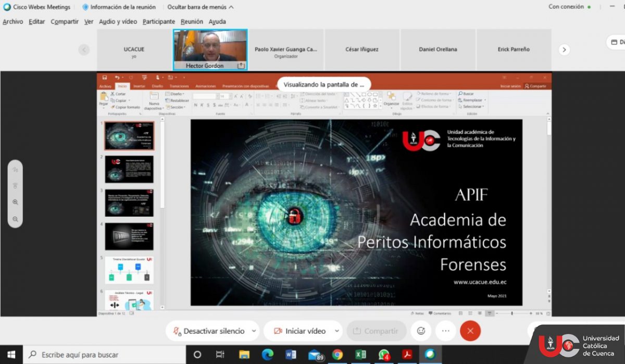Select Hector Gordon video thumbnail
Image resolution: width=625 pixels, height=364 pixels.
[210, 49]
